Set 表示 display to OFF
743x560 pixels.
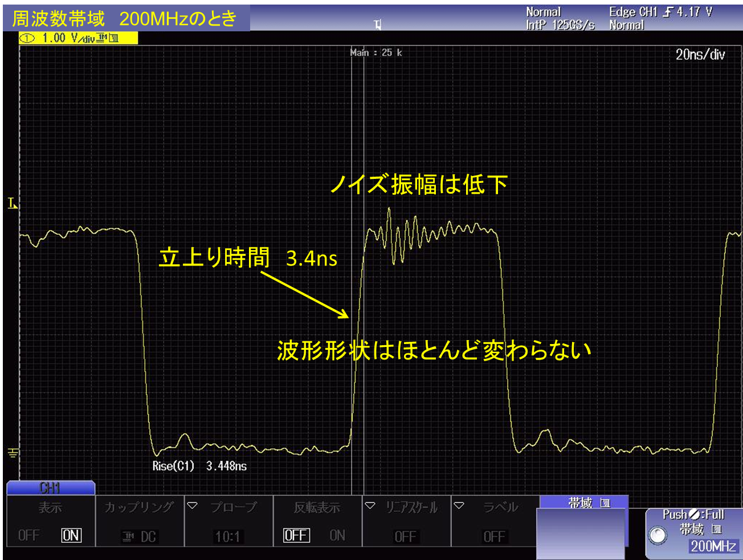(28, 536)
